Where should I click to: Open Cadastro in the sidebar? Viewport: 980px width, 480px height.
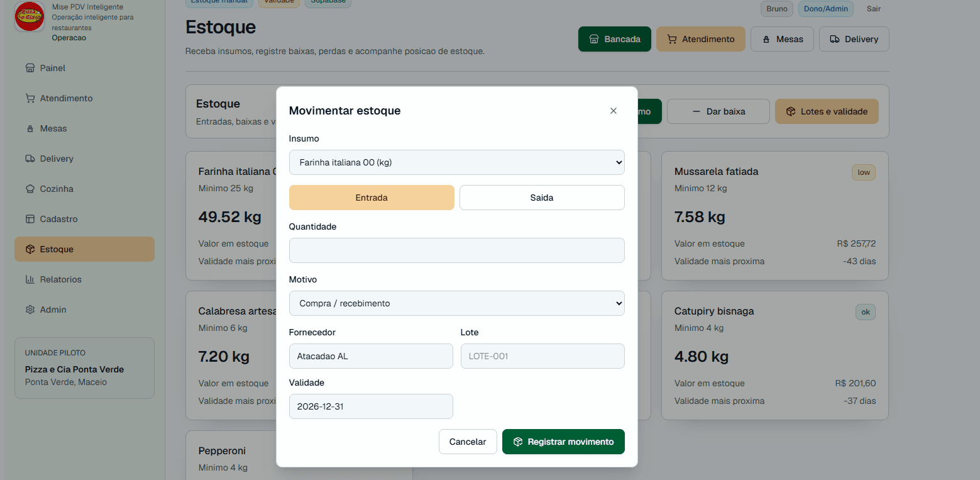click(84, 219)
